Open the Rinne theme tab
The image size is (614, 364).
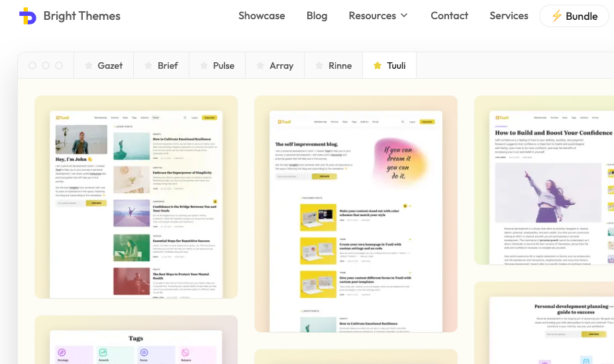[334, 66]
